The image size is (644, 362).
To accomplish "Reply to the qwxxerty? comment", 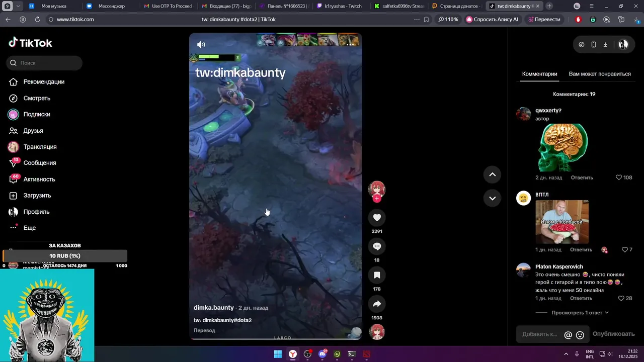I will [x=582, y=177].
